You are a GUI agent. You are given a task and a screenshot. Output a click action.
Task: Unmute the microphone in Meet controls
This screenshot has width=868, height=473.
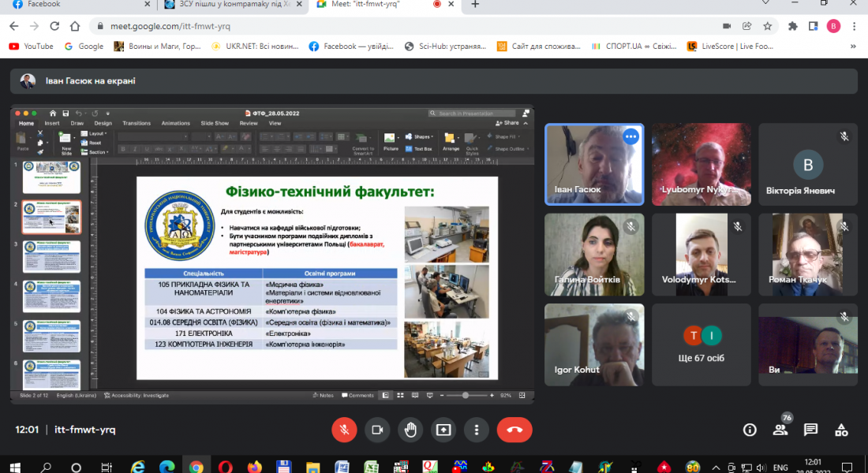pyautogui.click(x=343, y=430)
